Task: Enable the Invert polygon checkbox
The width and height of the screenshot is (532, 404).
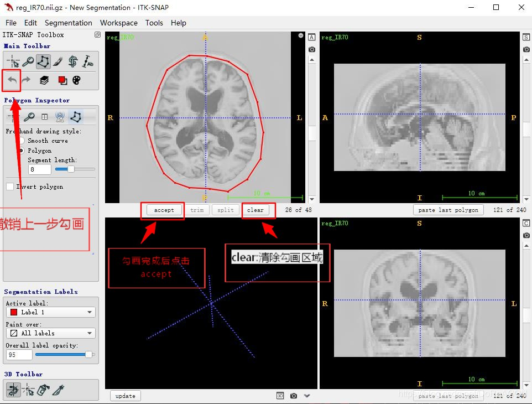Action: (10, 187)
